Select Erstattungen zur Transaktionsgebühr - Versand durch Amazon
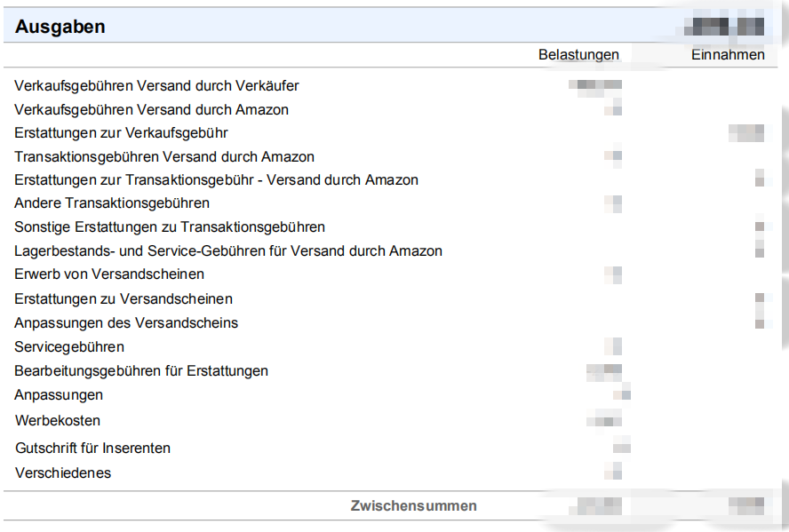 (216, 180)
